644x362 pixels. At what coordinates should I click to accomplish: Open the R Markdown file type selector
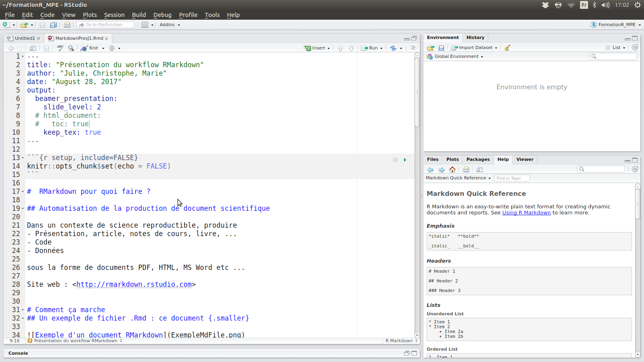(402, 341)
